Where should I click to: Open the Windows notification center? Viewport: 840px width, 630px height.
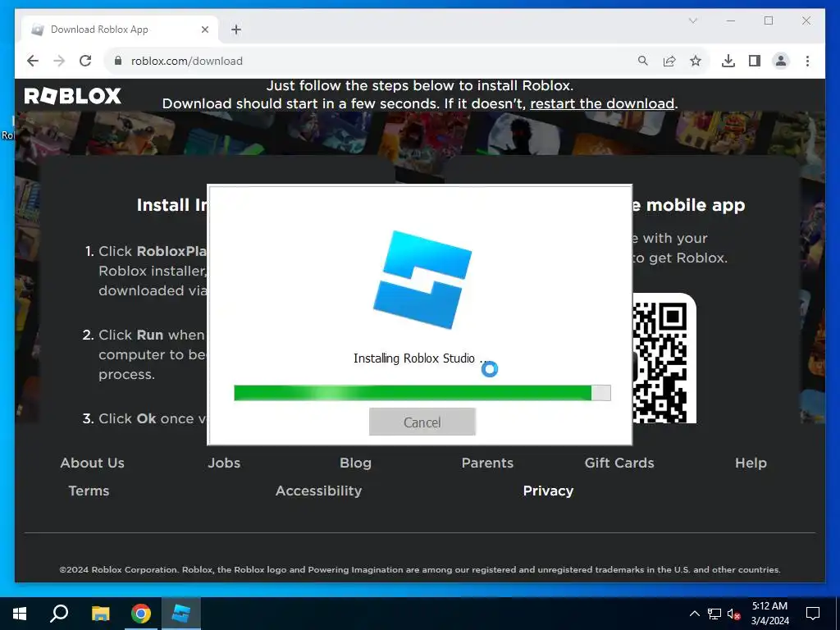pos(813,614)
